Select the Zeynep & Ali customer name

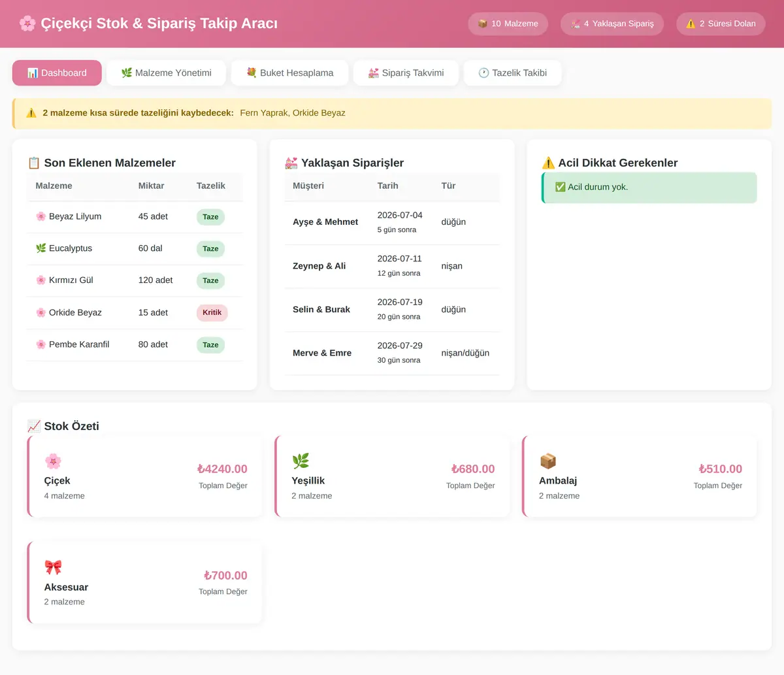(x=319, y=266)
